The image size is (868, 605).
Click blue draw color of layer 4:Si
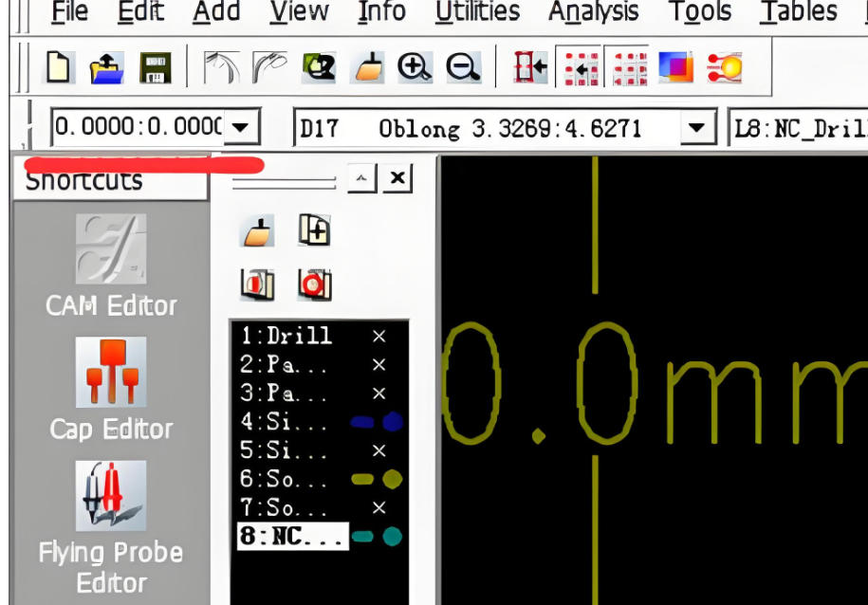[x=362, y=422]
